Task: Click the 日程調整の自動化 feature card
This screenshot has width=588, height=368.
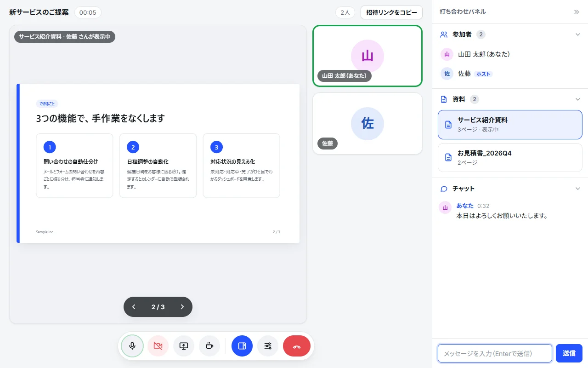Action: pos(158,166)
